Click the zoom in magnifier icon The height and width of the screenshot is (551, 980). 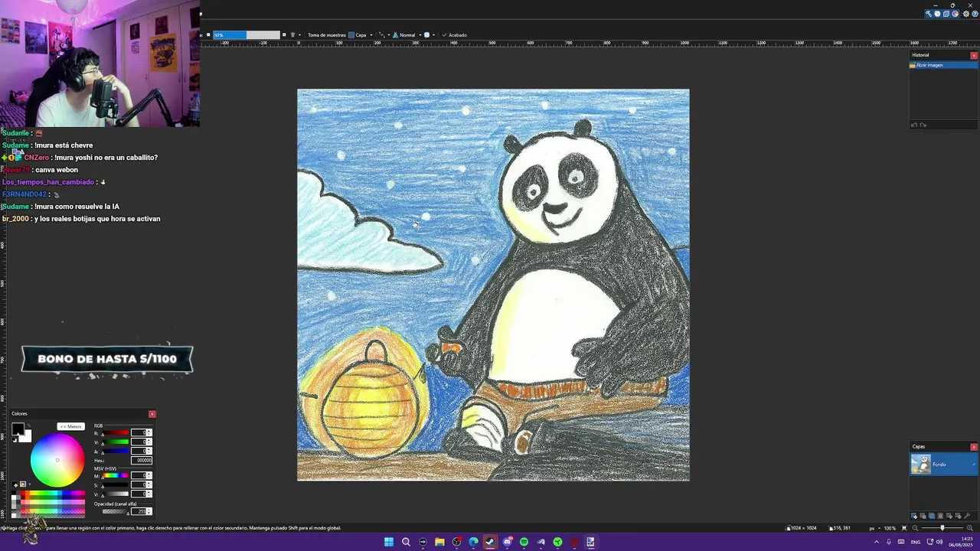click(969, 528)
